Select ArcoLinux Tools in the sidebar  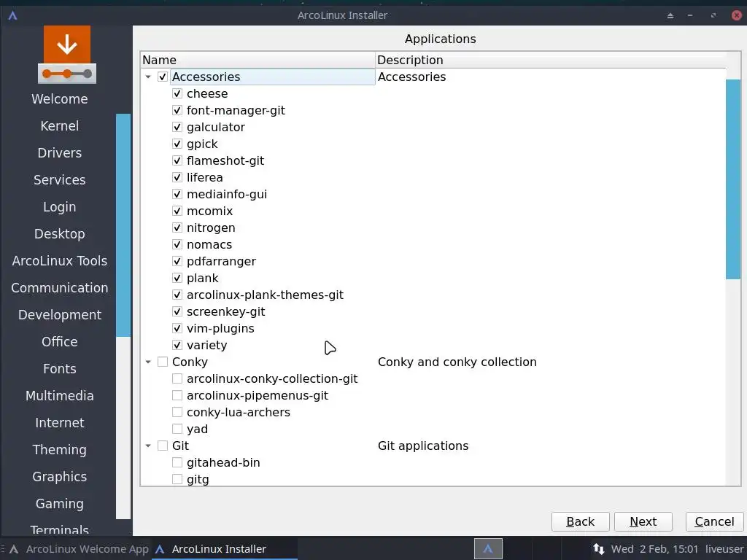click(60, 261)
